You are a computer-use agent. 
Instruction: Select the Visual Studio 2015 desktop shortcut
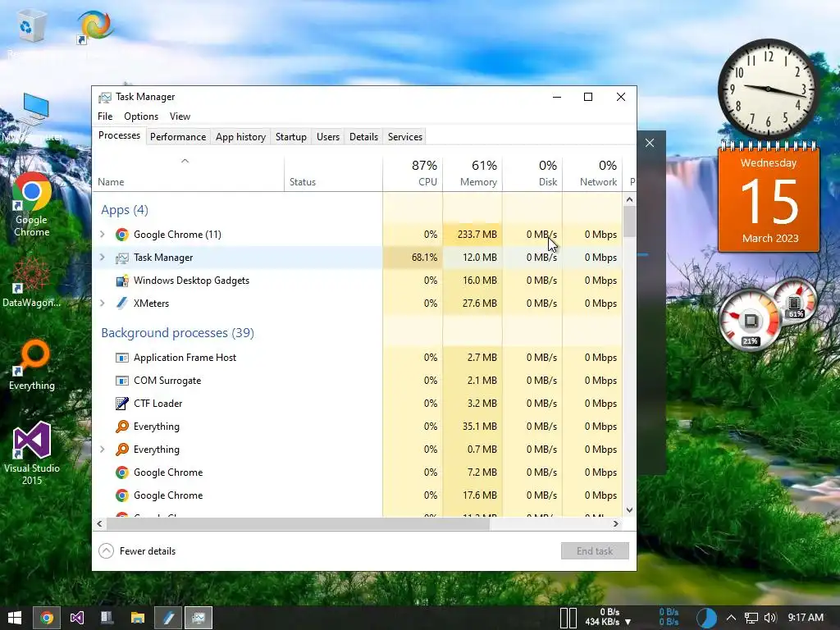tap(32, 453)
